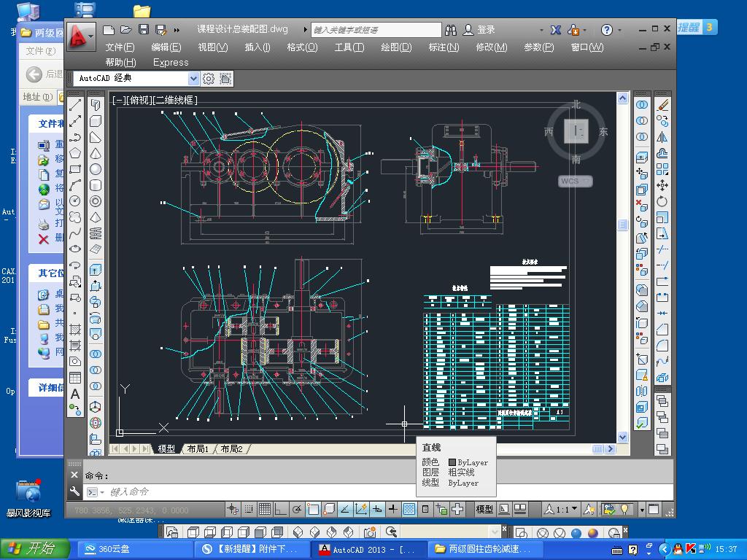
Task: Toggle Grid display in status bar
Action: point(265,509)
